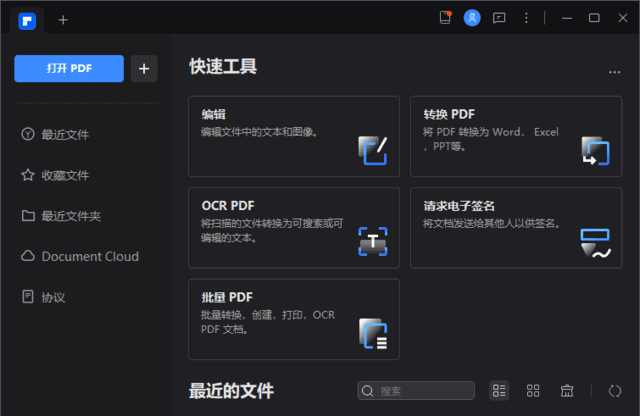640x416 pixels.
Task: Click the text 将文档发送给其他人以供签名。
Action: (x=492, y=224)
